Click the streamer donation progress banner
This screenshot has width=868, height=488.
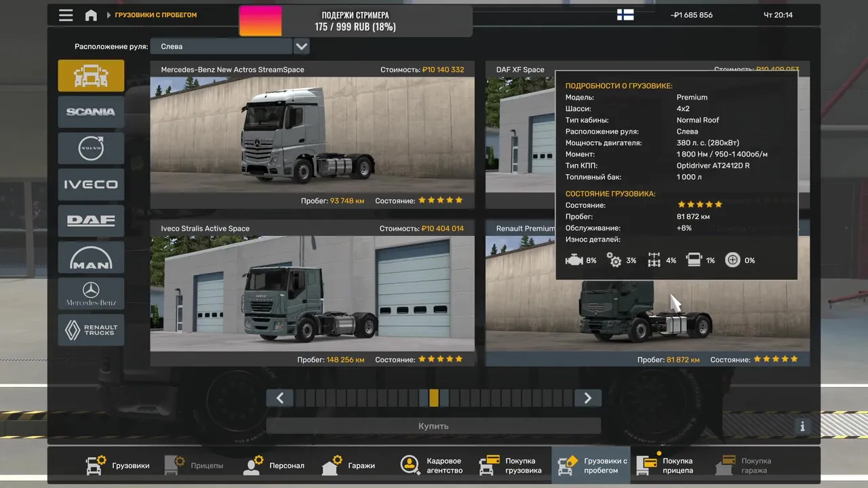tap(355, 21)
